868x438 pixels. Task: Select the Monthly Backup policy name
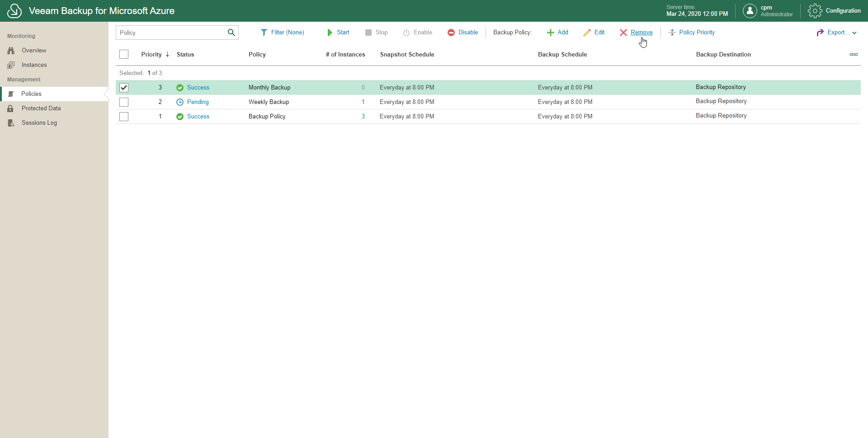pos(269,88)
